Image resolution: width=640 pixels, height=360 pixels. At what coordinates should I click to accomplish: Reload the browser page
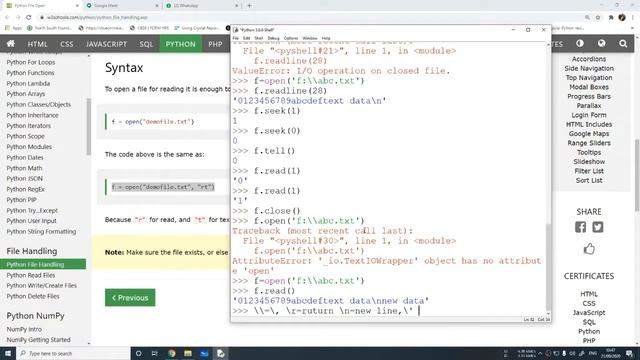click(29, 17)
